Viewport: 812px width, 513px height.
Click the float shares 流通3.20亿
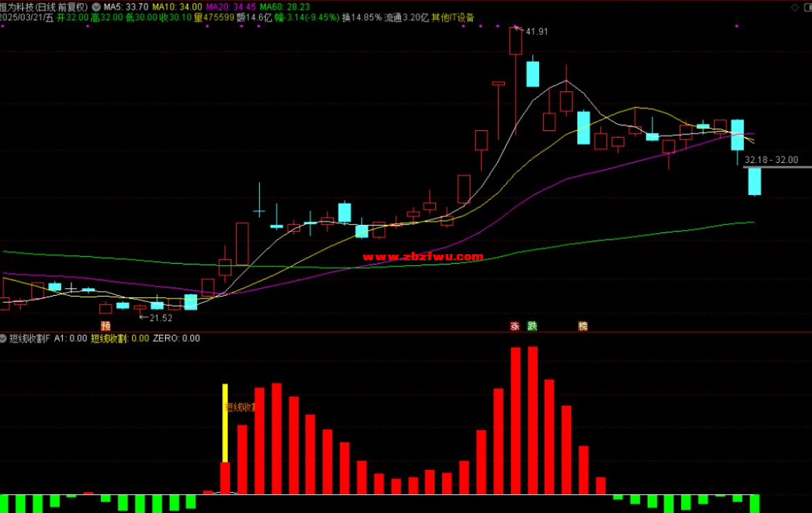(407, 17)
